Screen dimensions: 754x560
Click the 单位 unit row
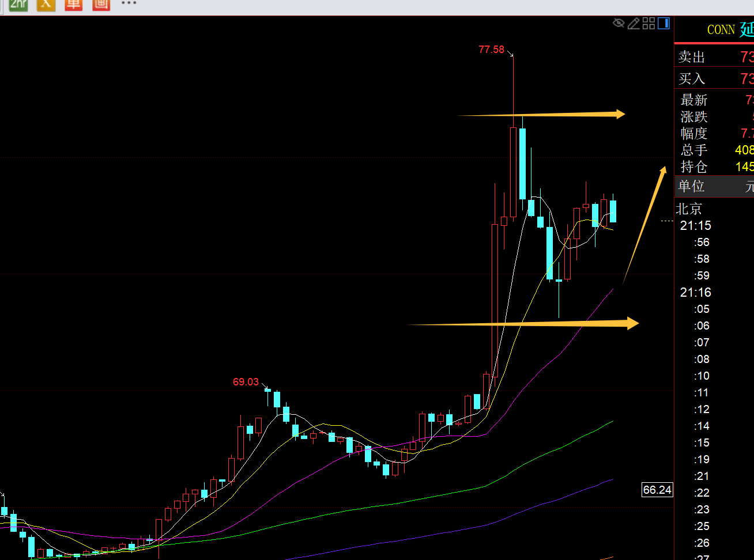pos(715,187)
